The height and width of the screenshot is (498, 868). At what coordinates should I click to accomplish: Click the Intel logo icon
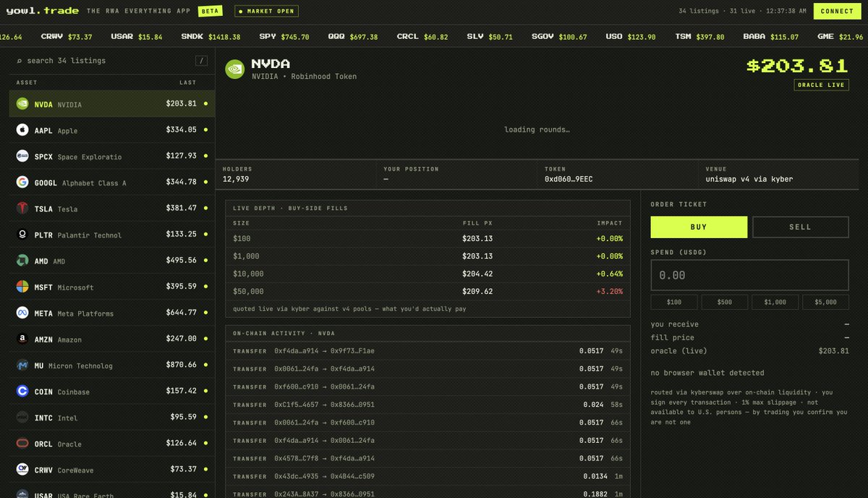tap(22, 417)
